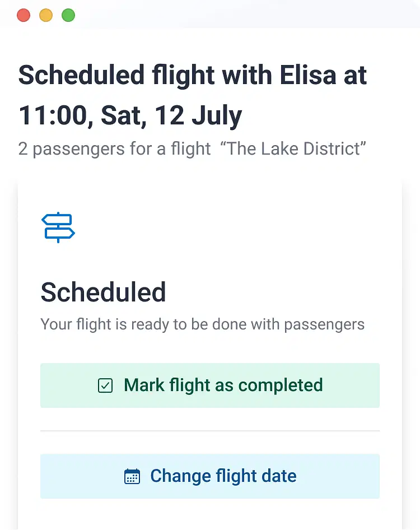This screenshot has height=530, width=420.
Task: Select the "Scheduled flight with Elisa at" title line
Action: coord(193,75)
